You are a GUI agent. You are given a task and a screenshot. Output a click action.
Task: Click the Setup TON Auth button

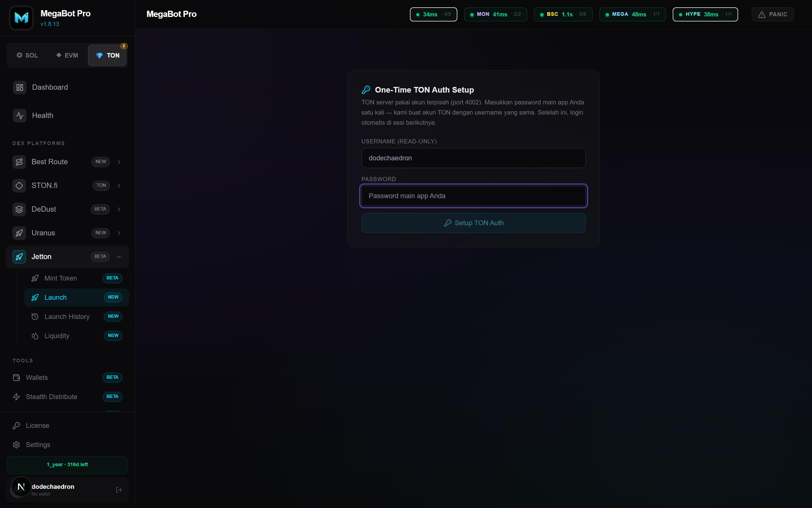pyautogui.click(x=473, y=223)
